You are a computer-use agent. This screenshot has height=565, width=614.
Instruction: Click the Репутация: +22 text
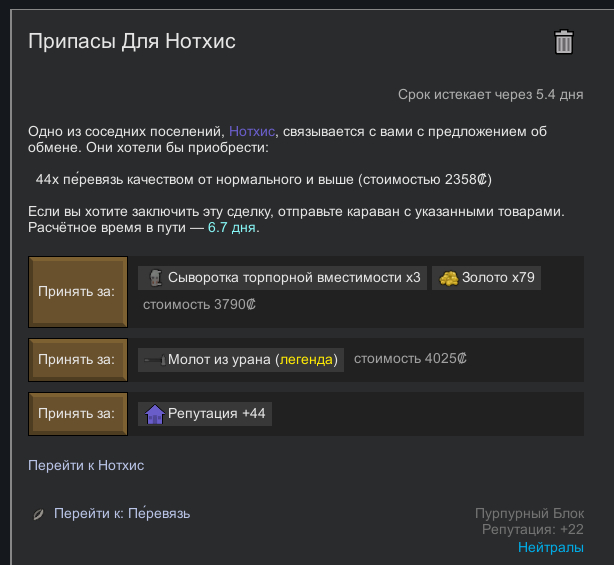[533, 529]
